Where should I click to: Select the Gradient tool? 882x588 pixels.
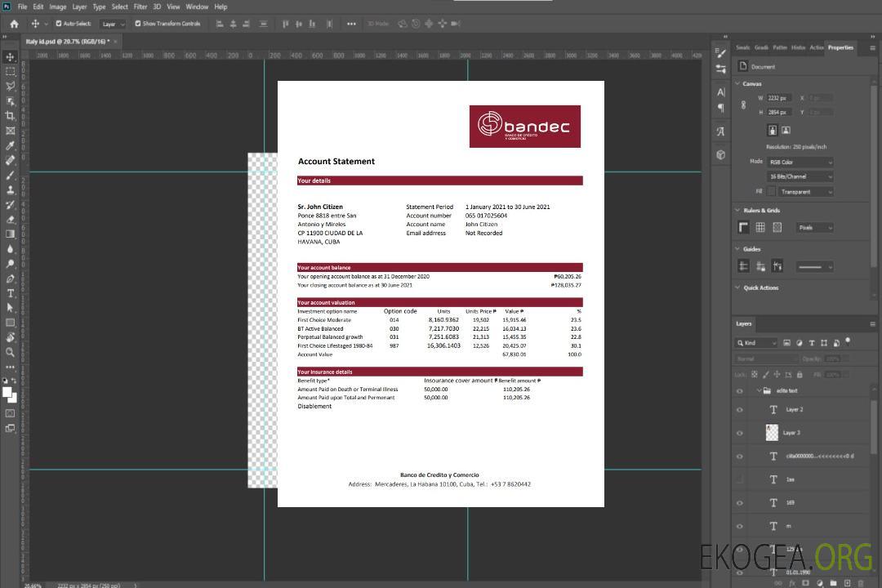click(x=10, y=234)
